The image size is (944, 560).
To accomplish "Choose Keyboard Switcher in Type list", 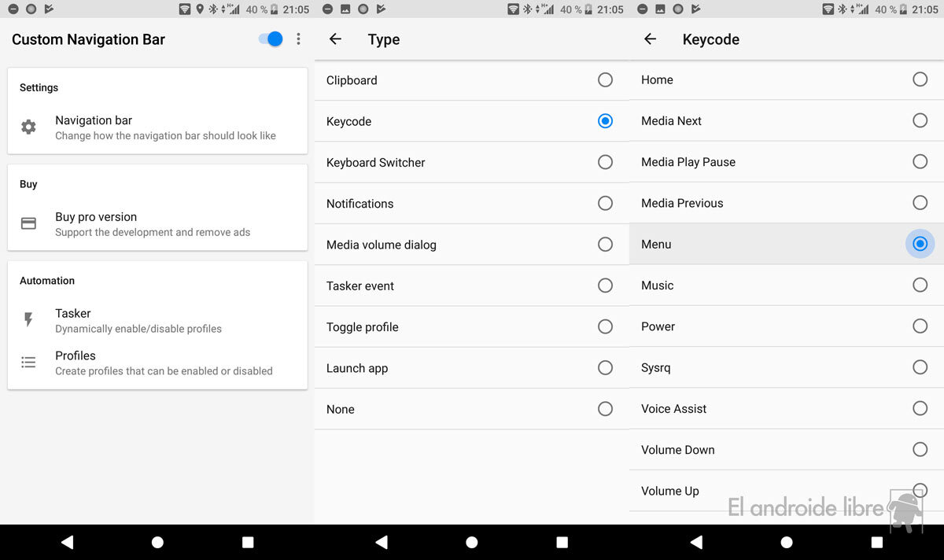I will [x=376, y=163].
